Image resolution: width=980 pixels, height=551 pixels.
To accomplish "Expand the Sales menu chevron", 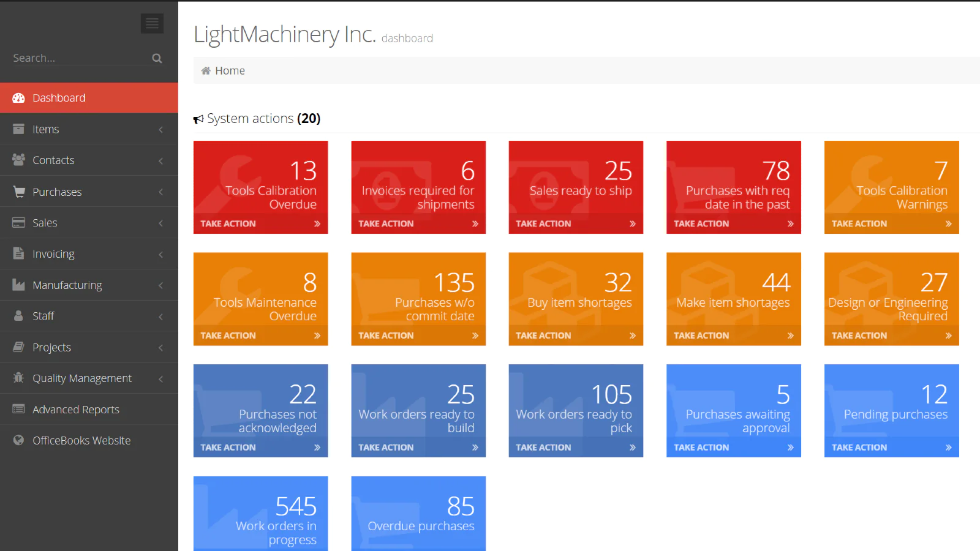I will (160, 223).
